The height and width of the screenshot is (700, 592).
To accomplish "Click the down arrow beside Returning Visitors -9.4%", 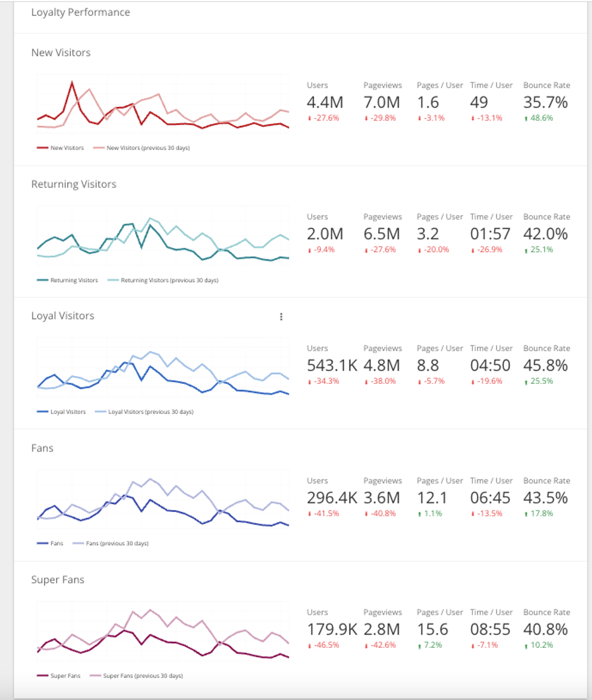I will 309,250.
